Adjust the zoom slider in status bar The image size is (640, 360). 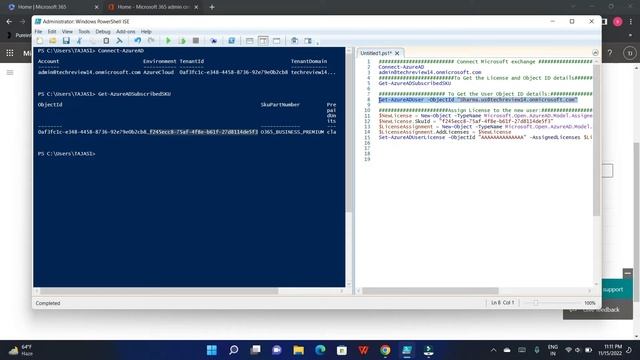click(536, 303)
